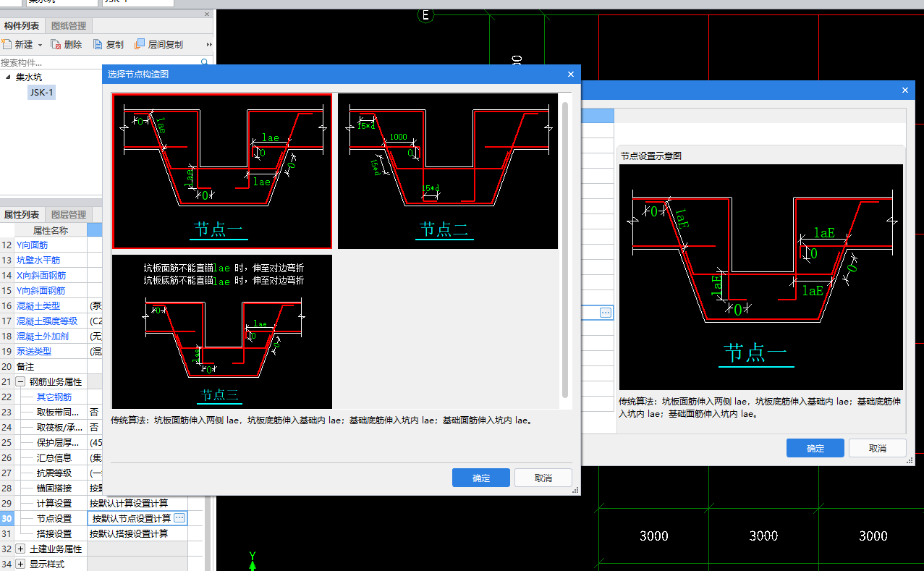Click the search magnifier icon in component list

pos(205,62)
